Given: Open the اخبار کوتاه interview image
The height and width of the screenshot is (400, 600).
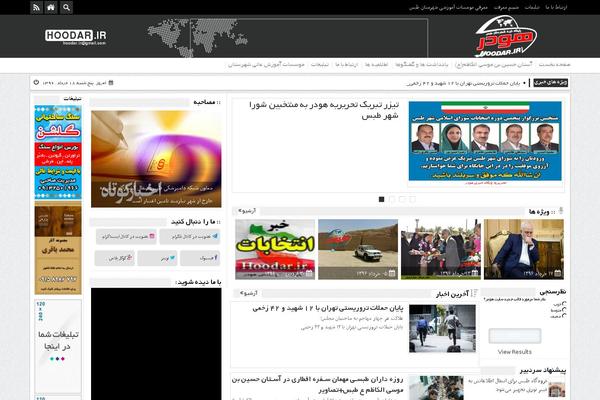Looking at the screenshot, I should pos(156,159).
